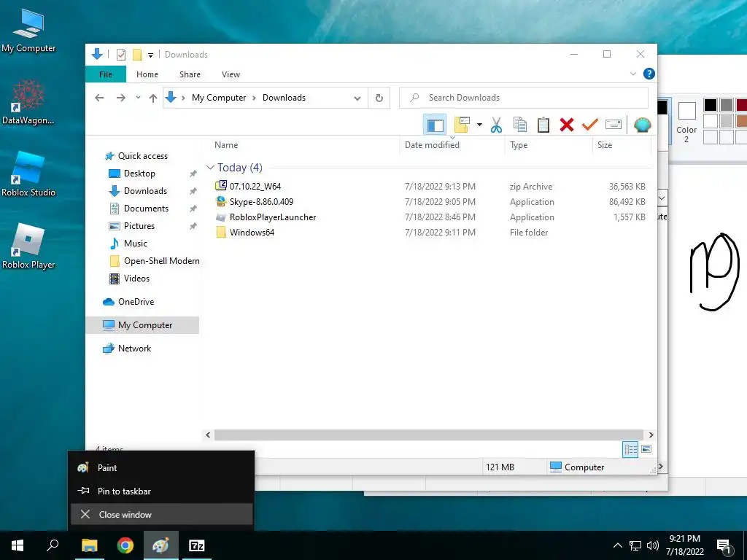Open Downloads in the navigation pane
Image resolution: width=747 pixels, height=560 pixels.
pyautogui.click(x=145, y=191)
